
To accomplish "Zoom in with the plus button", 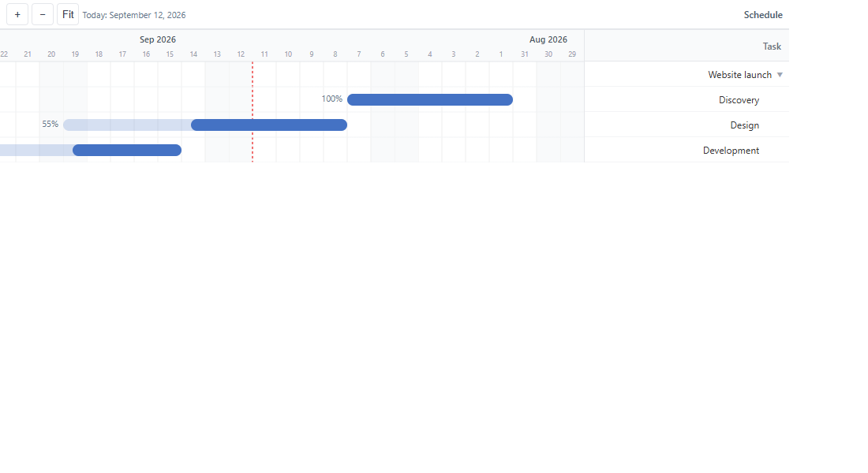I will tap(17, 14).
